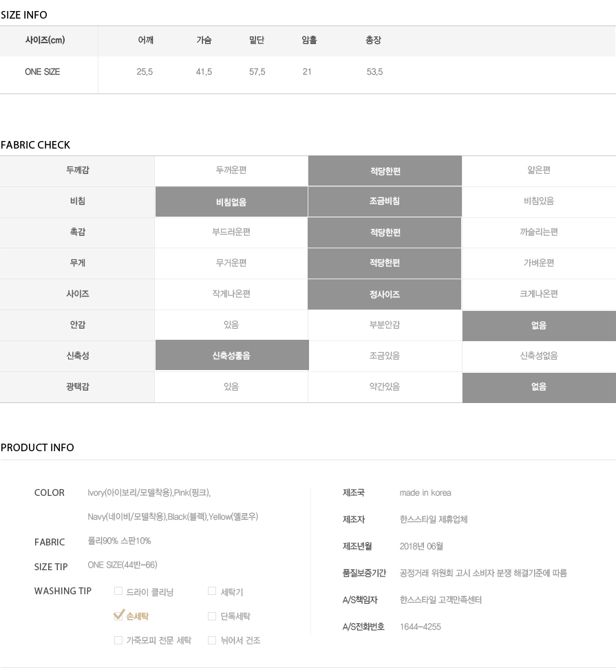Click the 2018년 06월 manufacture date
Screen dimensions: 616x672
tap(421, 546)
